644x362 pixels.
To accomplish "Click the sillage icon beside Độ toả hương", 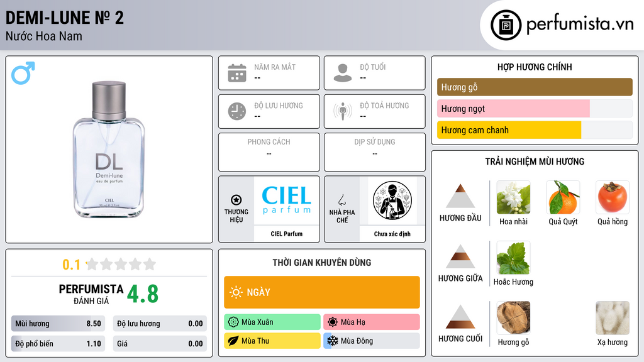I will (x=343, y=111).
